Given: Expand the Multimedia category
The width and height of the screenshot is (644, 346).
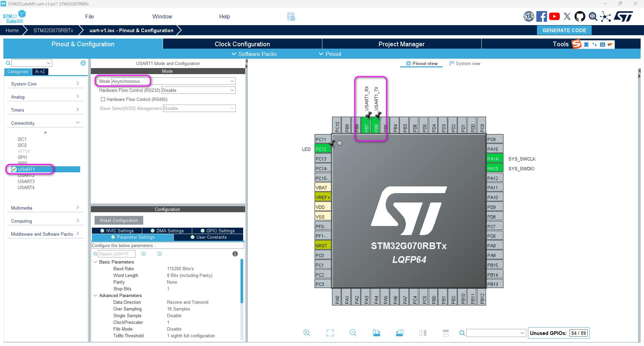Looking at the screenshot, I should pos(45,208).
